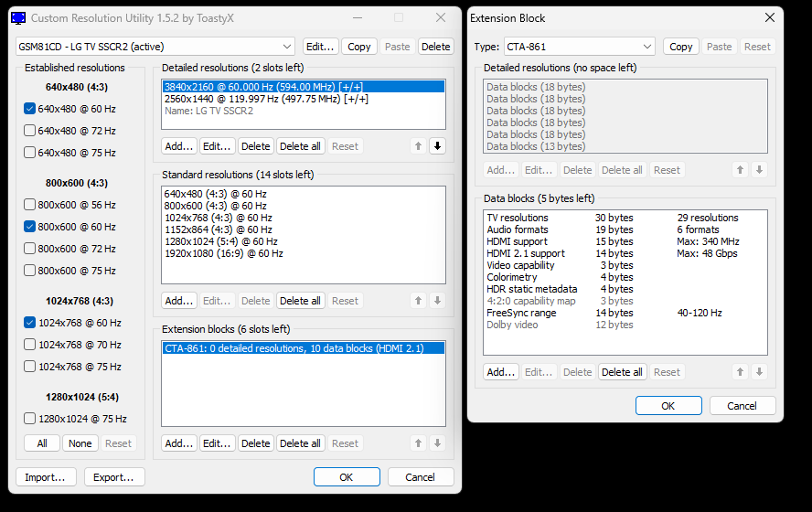Select the HDMI 2.1 support data block
The image size is (812, 512).
[526, 253]
